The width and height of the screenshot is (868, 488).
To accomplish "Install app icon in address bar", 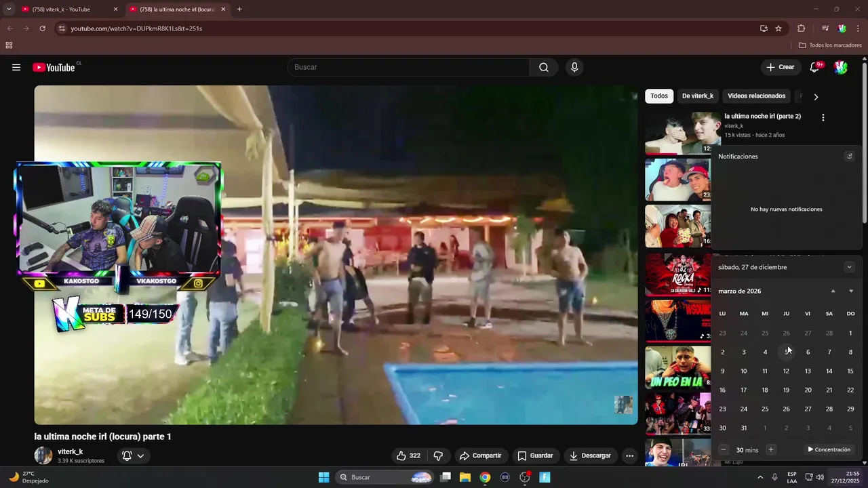I will coord(764,28).
